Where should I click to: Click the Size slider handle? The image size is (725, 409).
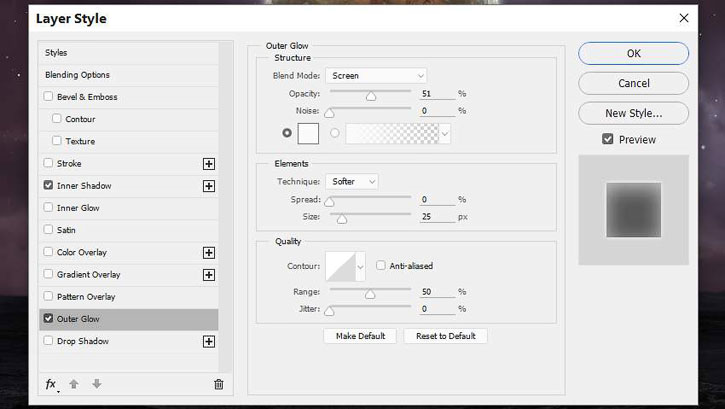pos(342,219)
